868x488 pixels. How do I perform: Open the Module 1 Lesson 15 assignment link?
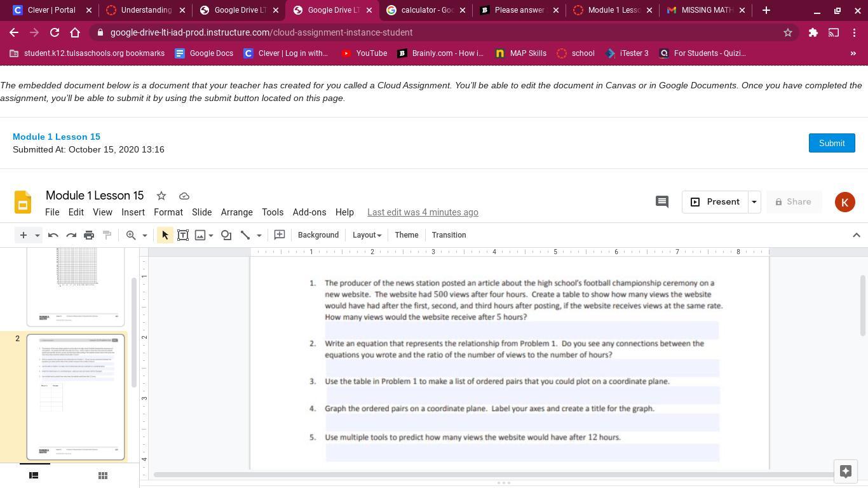(x=57, y=137)
